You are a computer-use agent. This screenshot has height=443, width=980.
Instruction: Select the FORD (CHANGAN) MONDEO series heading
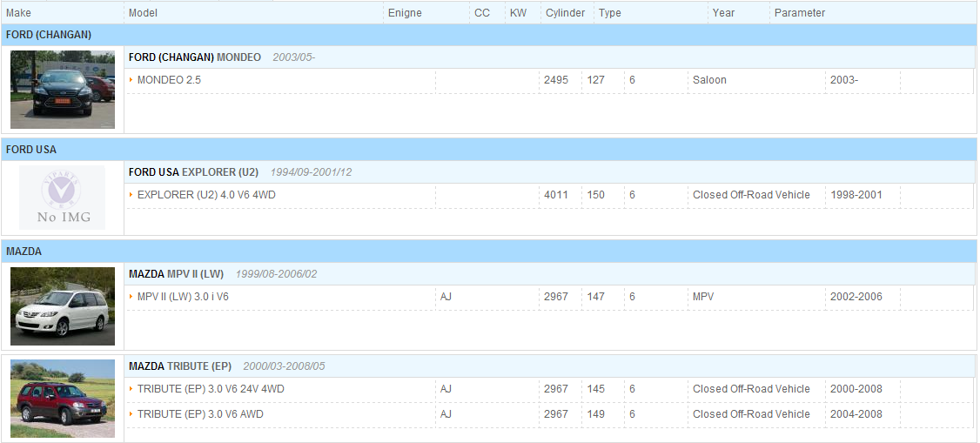(x=195, y=57)
